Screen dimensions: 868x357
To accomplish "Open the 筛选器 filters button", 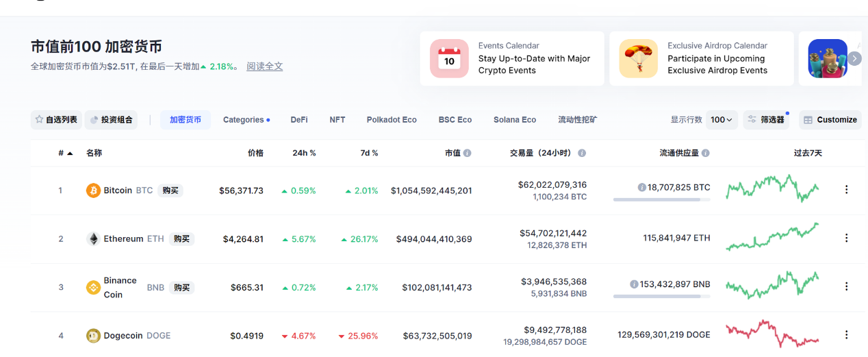I will coord(766,120).
